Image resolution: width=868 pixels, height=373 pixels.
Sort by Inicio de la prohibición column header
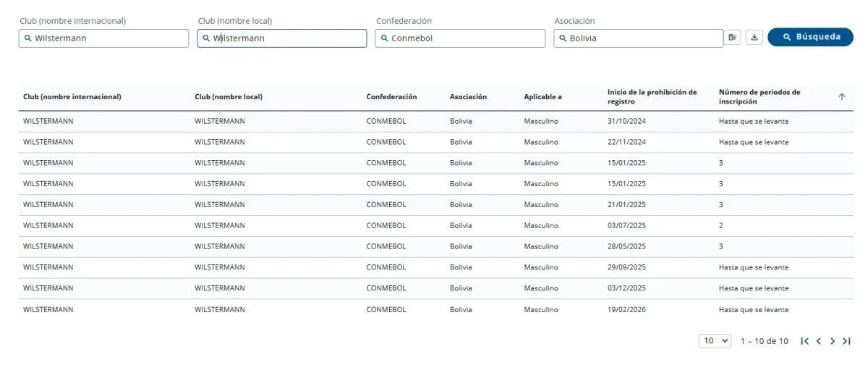coord(652,97)
